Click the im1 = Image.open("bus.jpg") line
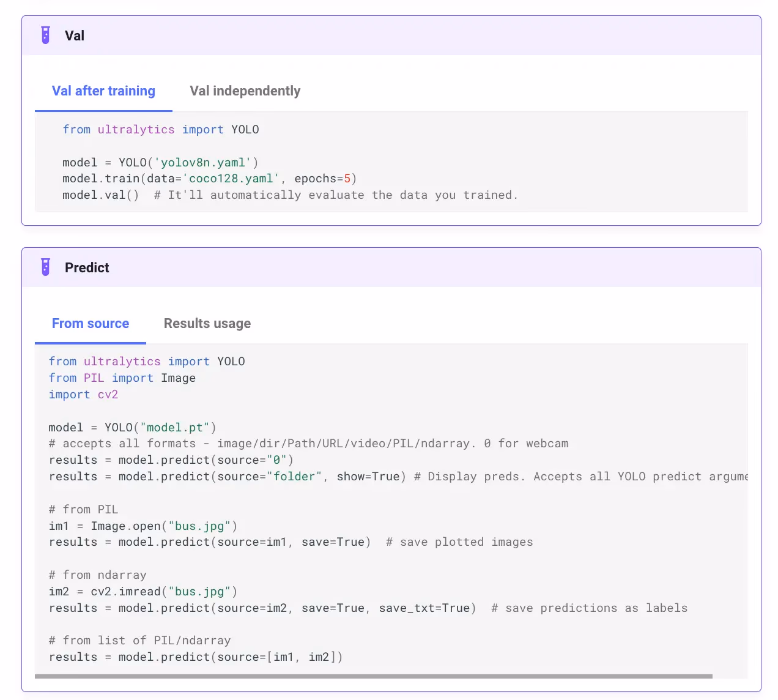 (143, 526)
